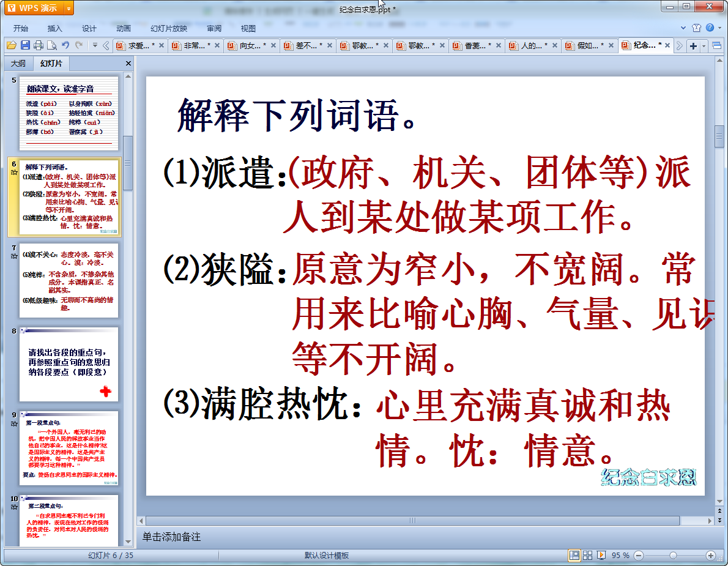
Task: Click the WPS 演示 application button
Action: [x=34, y=9]
